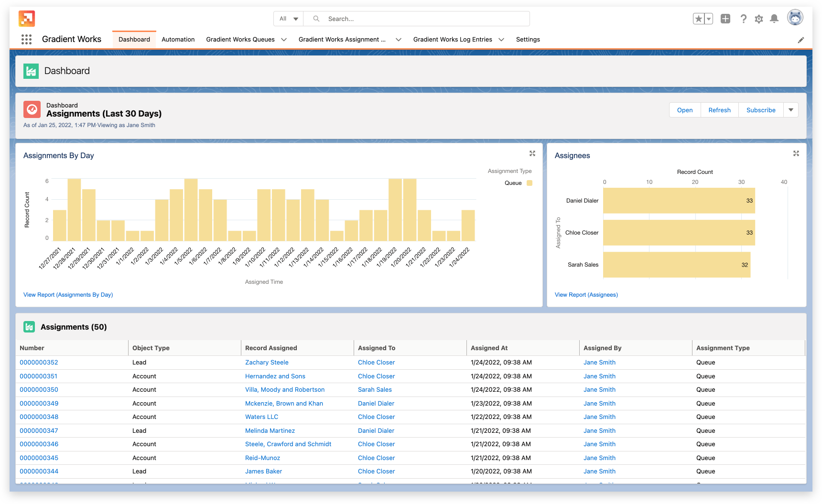
Task: Open assignment number 0000000352
Action: 39,363
